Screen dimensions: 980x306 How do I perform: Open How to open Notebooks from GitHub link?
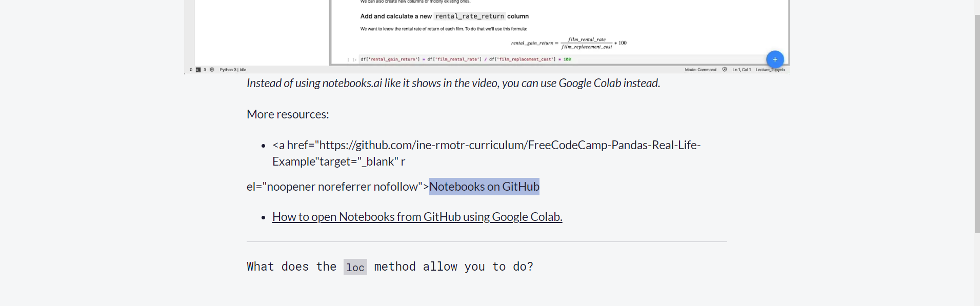pyautogui.click(x=417, y=216)
